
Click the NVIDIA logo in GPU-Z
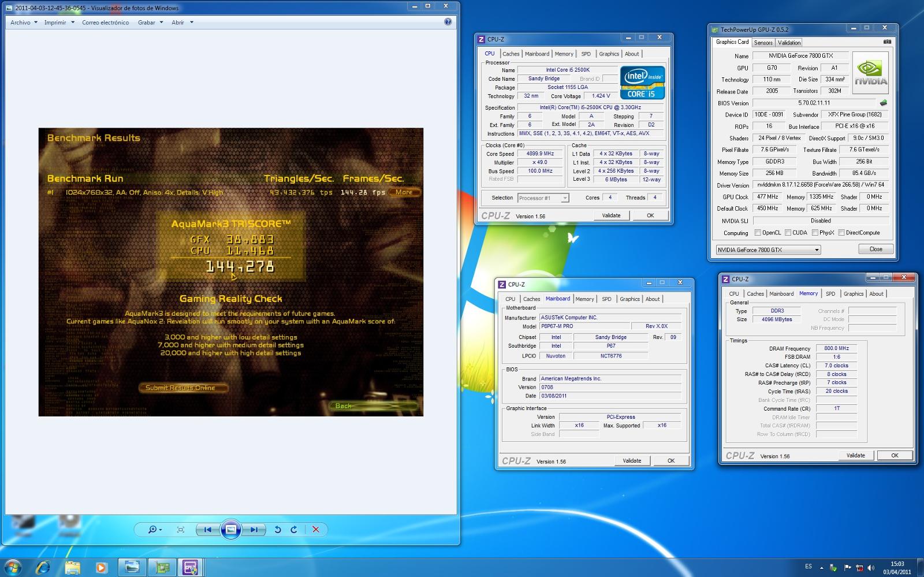[x=871, y=73]
